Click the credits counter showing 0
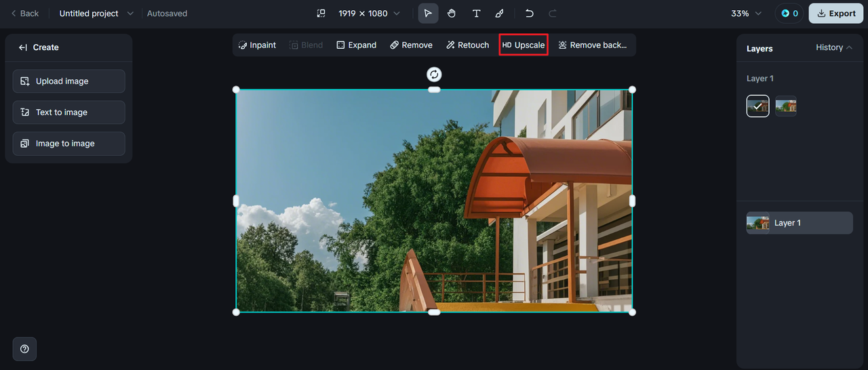868x370 pixels. tap(789, 14)
